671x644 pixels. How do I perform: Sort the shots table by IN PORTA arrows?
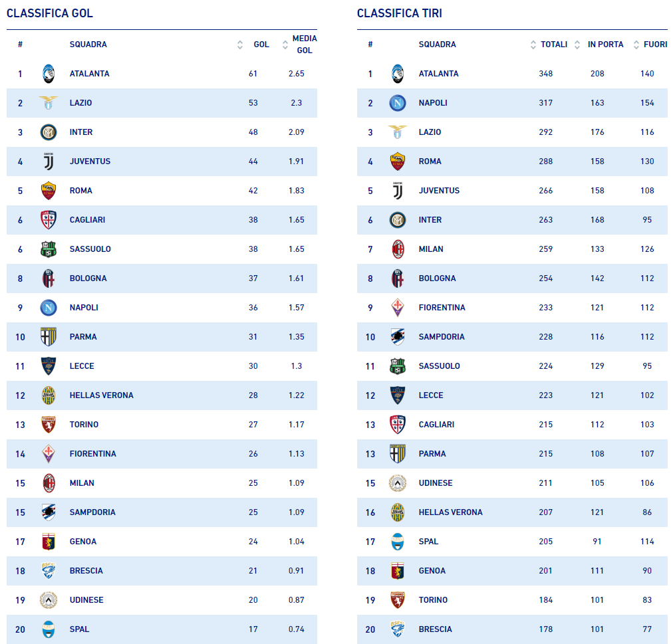click(x=577, y=45)
